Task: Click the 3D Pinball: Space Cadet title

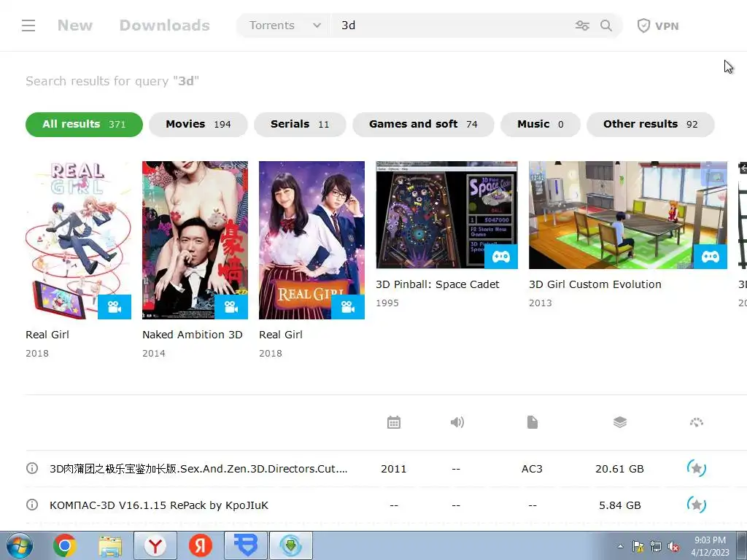Action: tap(438, 284)
